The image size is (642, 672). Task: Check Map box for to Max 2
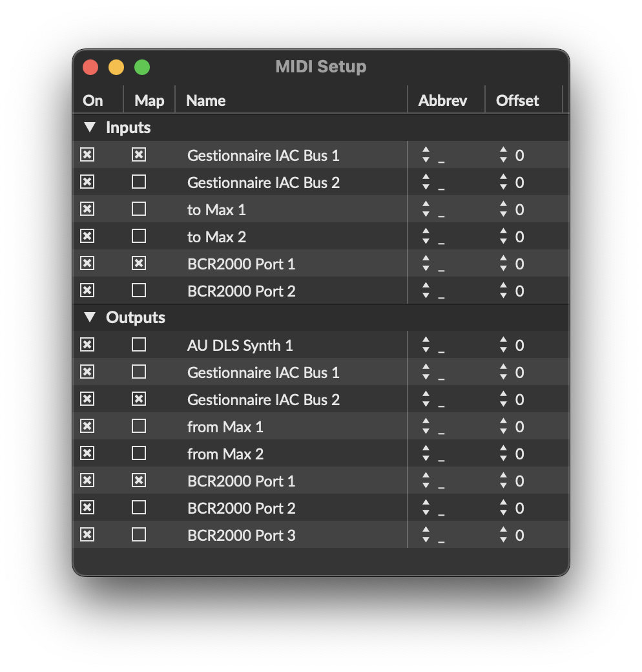(x=139, y=236)
